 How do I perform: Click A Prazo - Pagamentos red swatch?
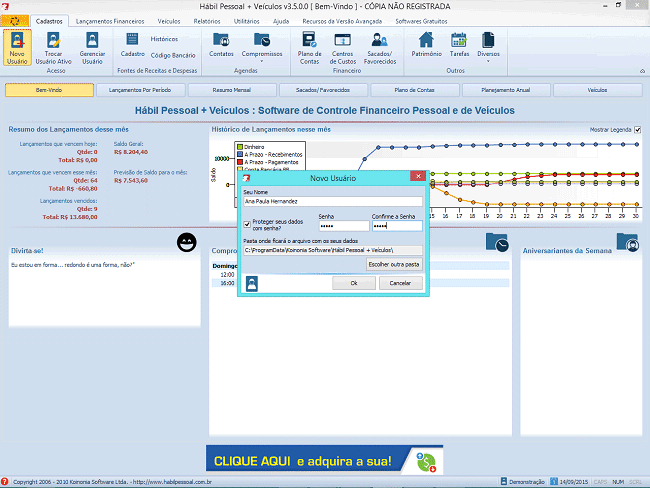coord(240,162)
